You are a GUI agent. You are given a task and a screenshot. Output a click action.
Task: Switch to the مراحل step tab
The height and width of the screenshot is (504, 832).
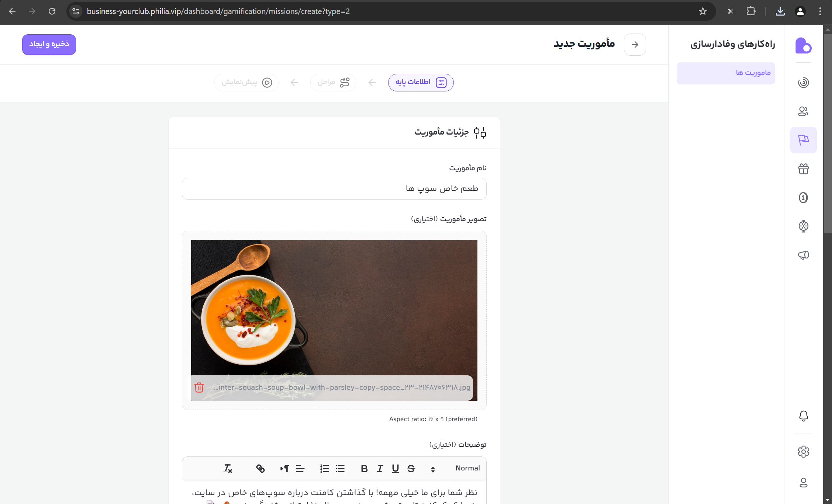point(333,82)
